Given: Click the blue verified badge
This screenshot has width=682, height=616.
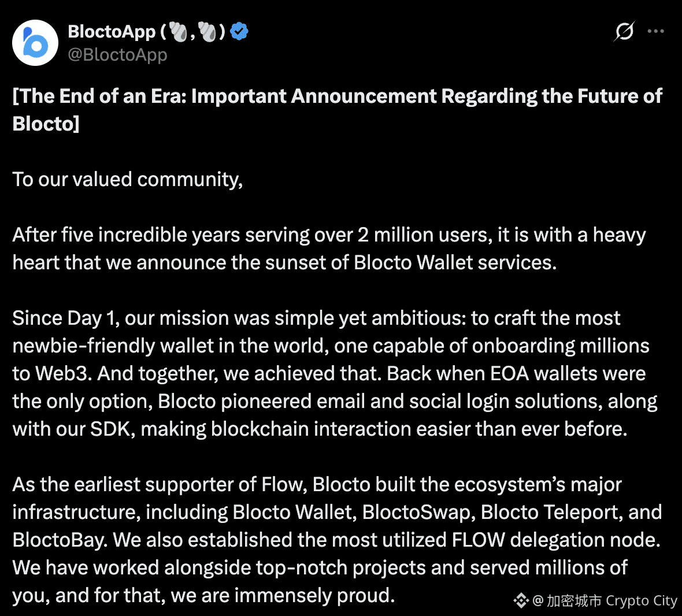Looking at the screenshot, I should [239, 31].
